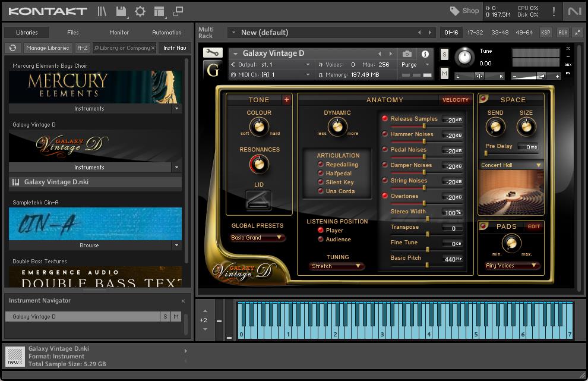
Task: Click the wrench edit instrument icon
Action: tap(213, 53)
